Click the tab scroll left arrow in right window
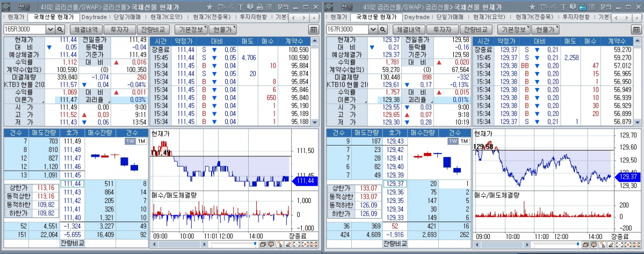The image size is (644, 254). [617, 18]
